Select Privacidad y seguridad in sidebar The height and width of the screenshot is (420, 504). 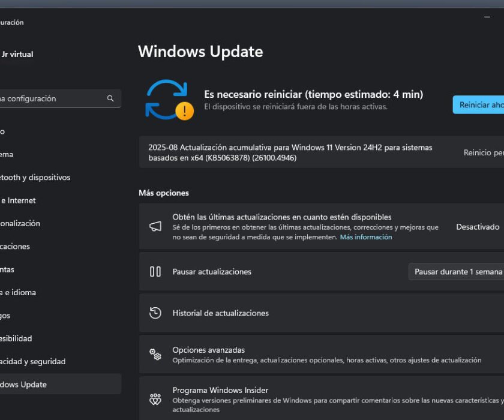61,362
